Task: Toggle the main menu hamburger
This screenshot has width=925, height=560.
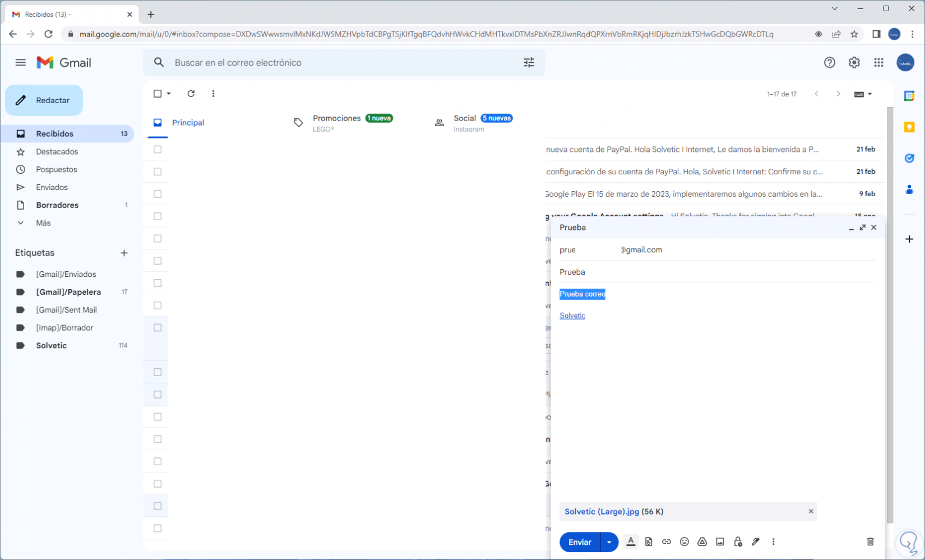Action: click(x=21, y=63)
